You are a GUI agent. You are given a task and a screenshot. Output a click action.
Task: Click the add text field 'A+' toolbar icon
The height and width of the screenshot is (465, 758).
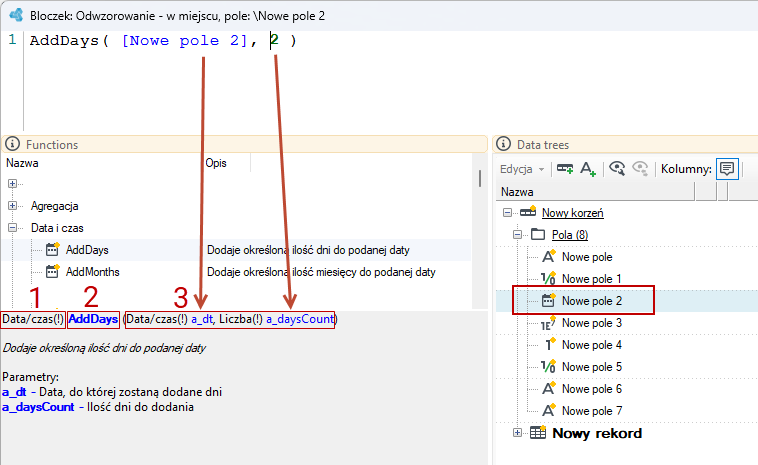click(x=588, y=169)
